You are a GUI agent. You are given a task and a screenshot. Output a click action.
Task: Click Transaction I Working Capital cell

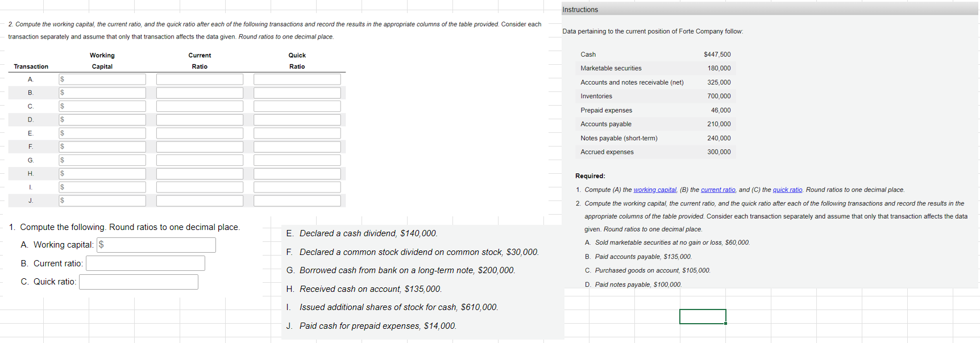pos(102,187)
